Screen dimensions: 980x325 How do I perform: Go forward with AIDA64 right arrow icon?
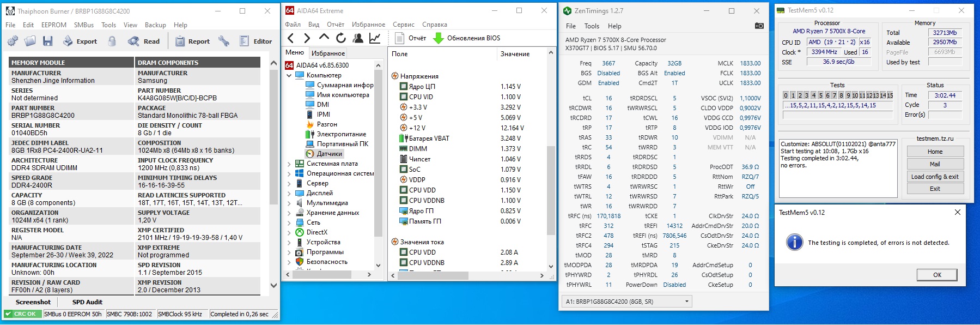(307, 38)
